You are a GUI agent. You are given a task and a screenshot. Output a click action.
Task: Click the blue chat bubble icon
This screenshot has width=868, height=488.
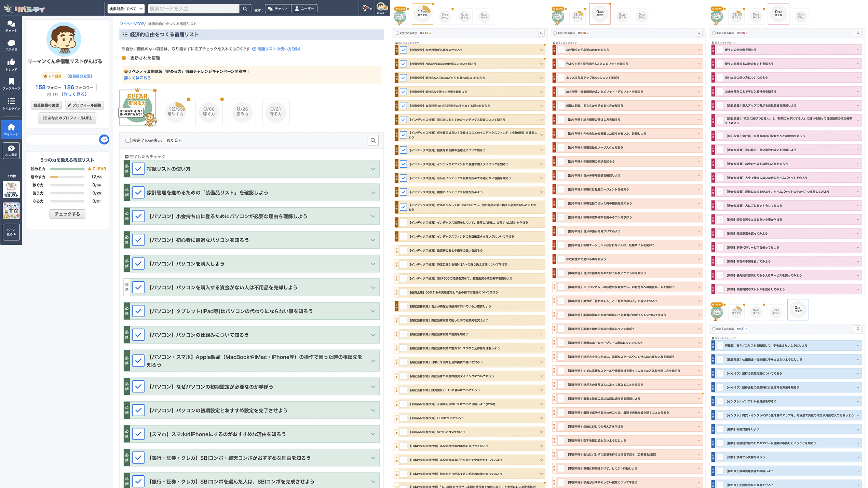pyautogui.click(x=104, y=139)
